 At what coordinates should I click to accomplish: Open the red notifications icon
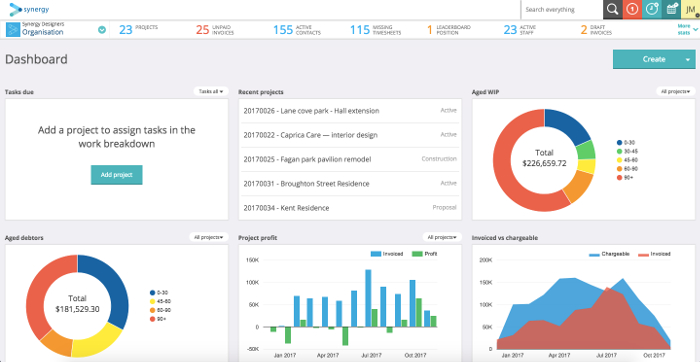632,9
